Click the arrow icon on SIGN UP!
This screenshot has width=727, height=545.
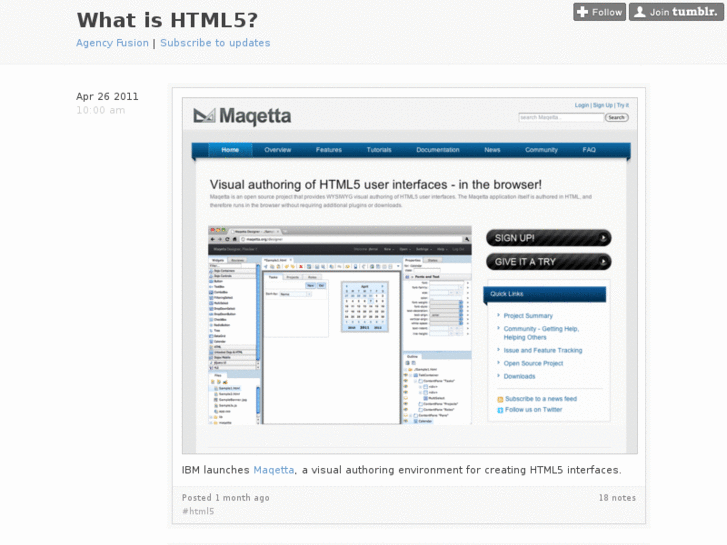tap(603, 238)
